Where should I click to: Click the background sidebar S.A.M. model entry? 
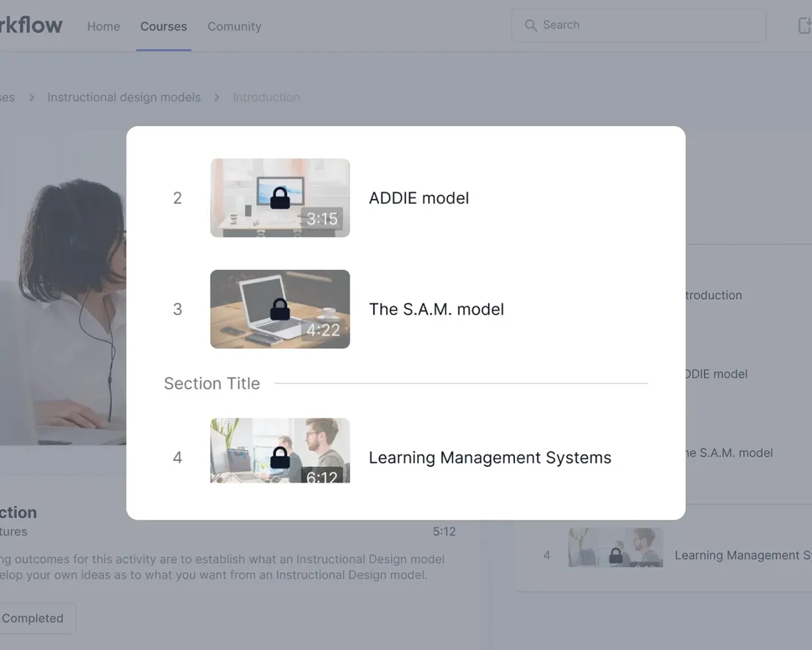click(730, 453)
